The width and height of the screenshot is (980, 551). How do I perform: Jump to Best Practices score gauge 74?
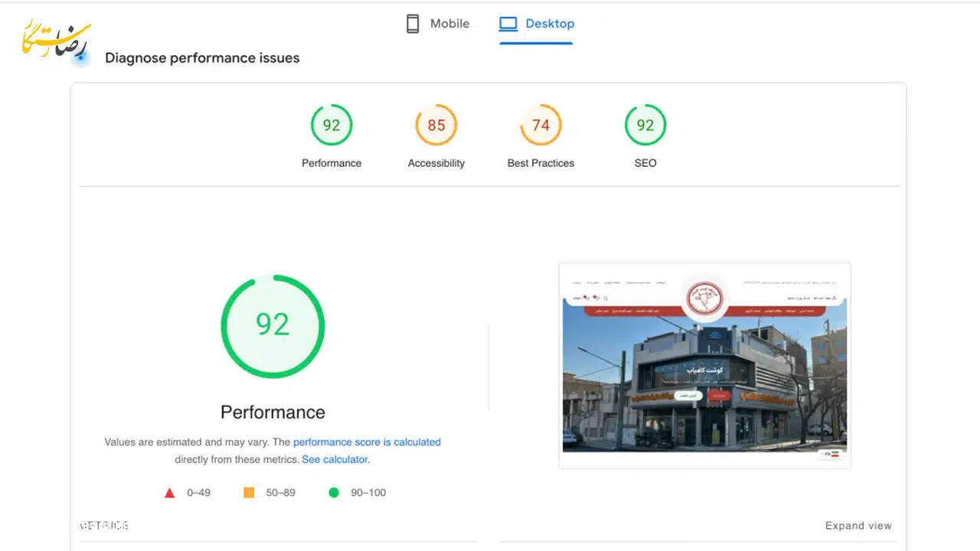[x=541, y=125]
